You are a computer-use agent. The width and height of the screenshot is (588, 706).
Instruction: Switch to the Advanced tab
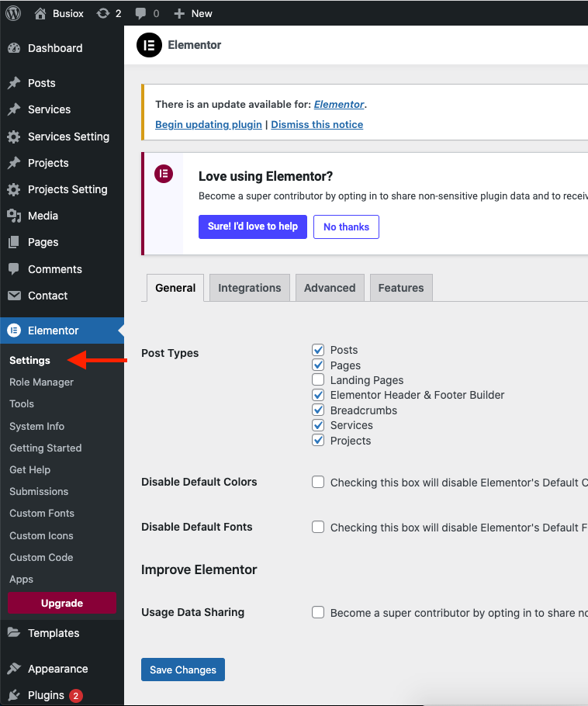point(329,288)
